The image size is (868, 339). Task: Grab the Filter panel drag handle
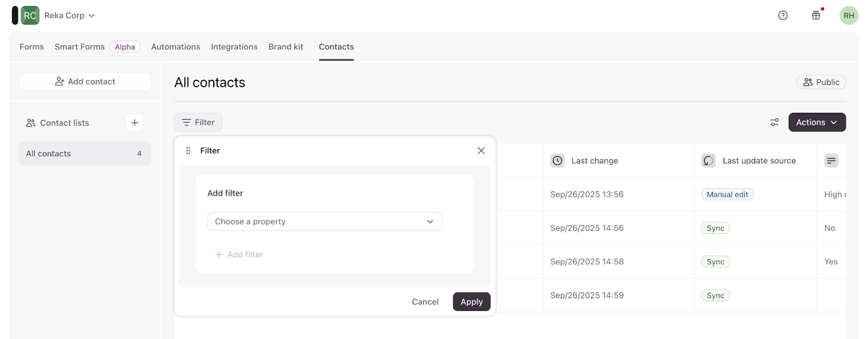(x=188, y=151)
